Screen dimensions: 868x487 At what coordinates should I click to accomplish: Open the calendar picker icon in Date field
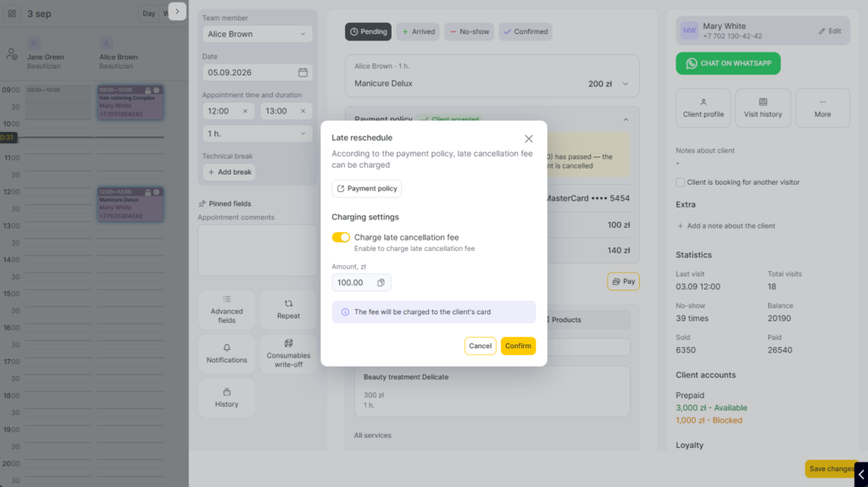point(303,73)
